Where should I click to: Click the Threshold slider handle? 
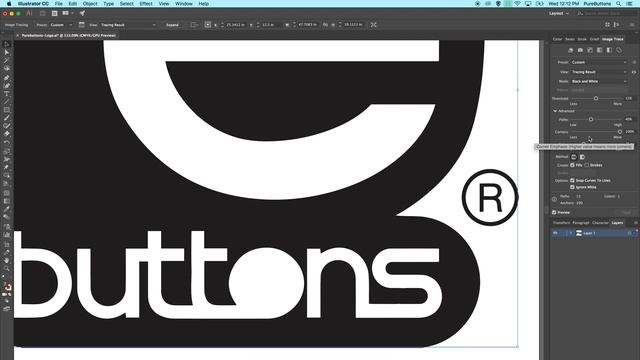596,98
